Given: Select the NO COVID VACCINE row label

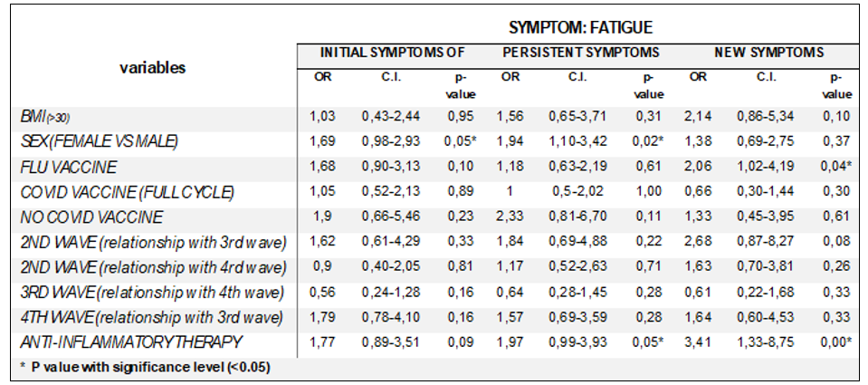Looking at the screenshot, I should 91,217.
